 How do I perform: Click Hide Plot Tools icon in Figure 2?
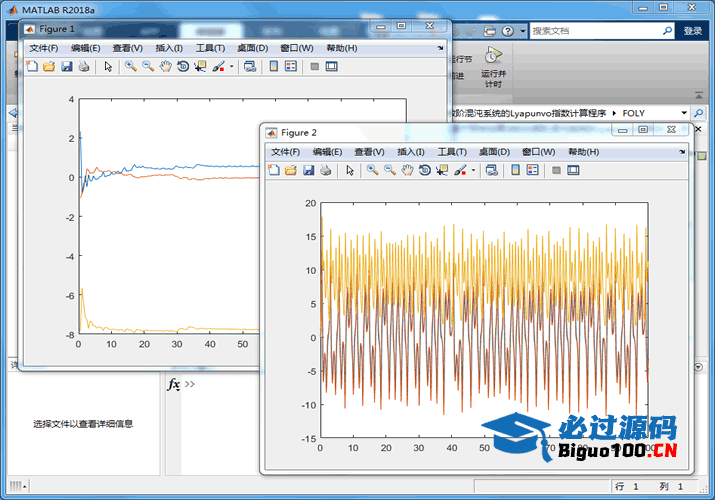(x=556, y=170)
